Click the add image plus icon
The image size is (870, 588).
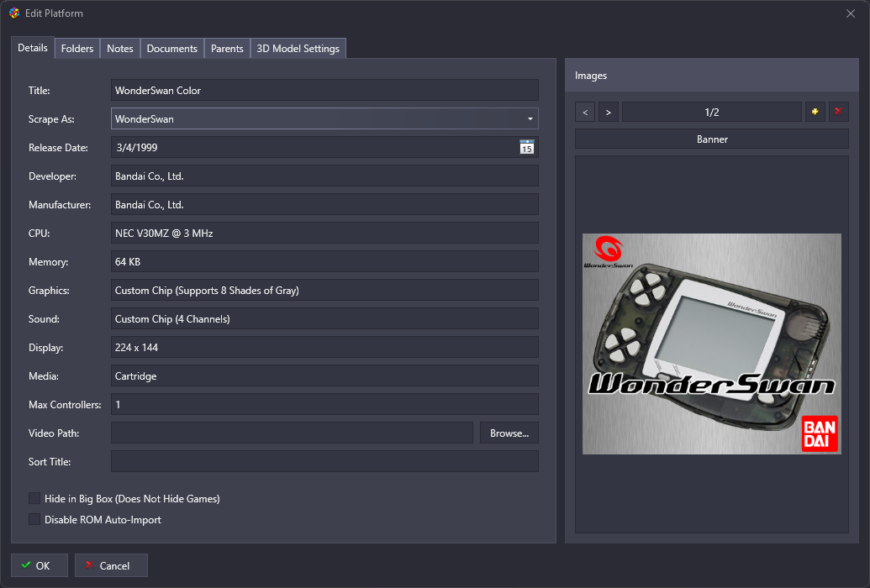(x=815, y=112)
